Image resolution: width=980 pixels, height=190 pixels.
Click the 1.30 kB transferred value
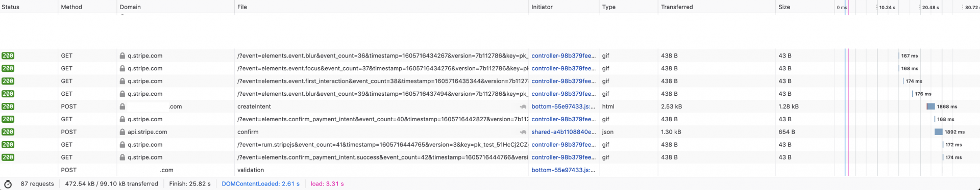pos(671,132)
